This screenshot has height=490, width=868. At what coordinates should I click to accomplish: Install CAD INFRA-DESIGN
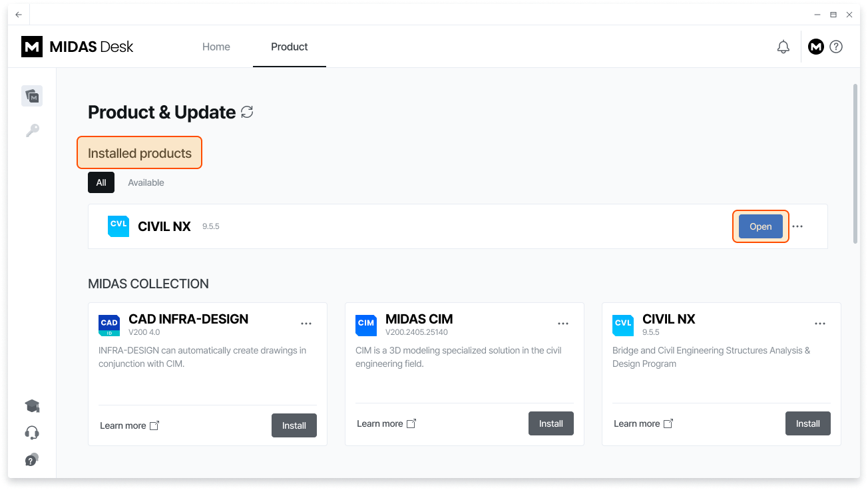(x=294, y=425)
